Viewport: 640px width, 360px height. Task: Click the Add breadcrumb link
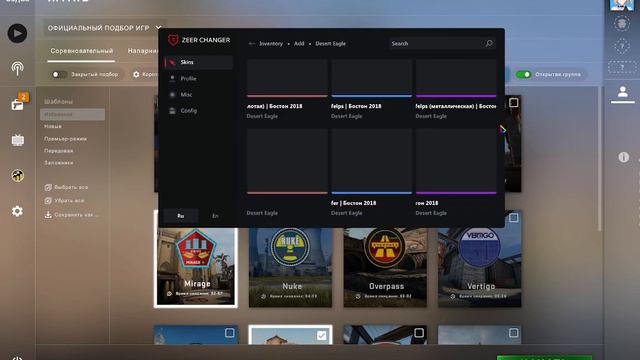coord(299,44)
